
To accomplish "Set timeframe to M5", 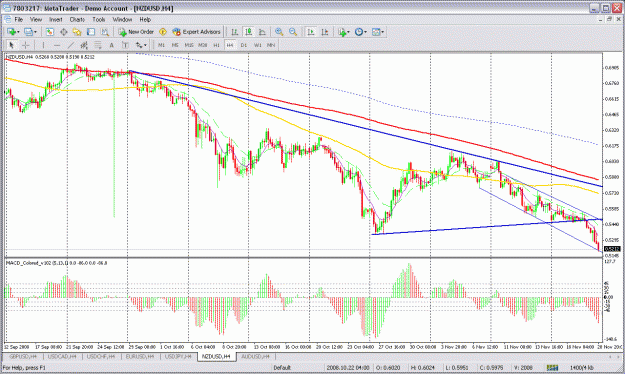I will pyautogui.click(x=175, y=45).
